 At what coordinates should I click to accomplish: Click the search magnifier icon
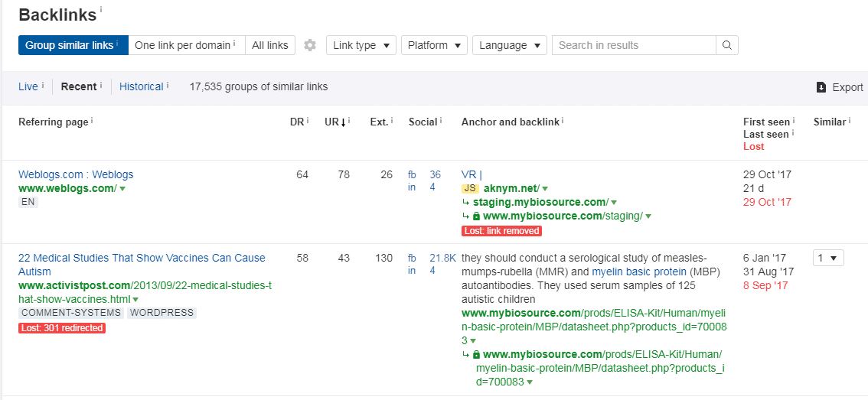coord(727,45)
